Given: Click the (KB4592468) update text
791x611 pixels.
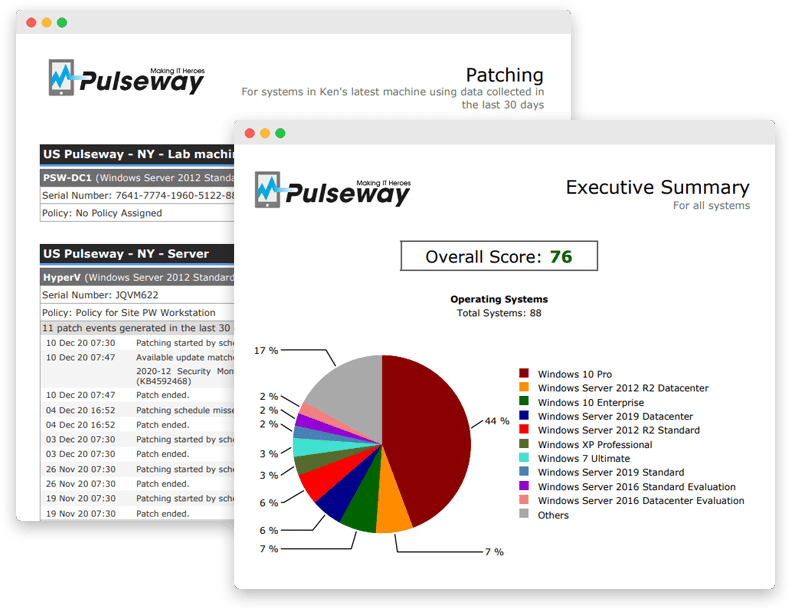Looking at the screenshot, I should (x=163, y=381).
